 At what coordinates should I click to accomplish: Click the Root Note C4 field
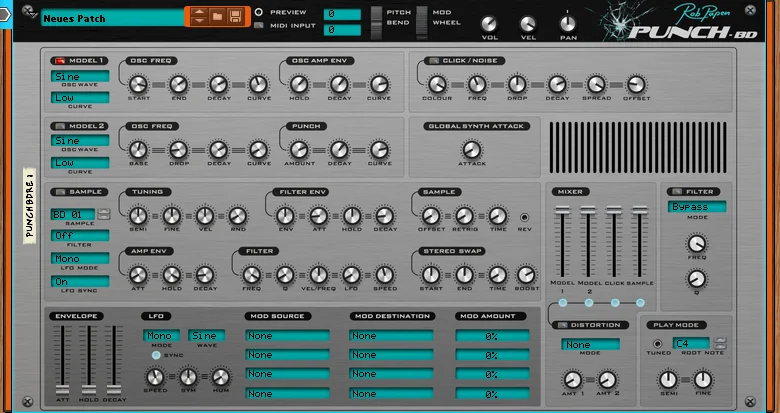click(x=691, y=343)
